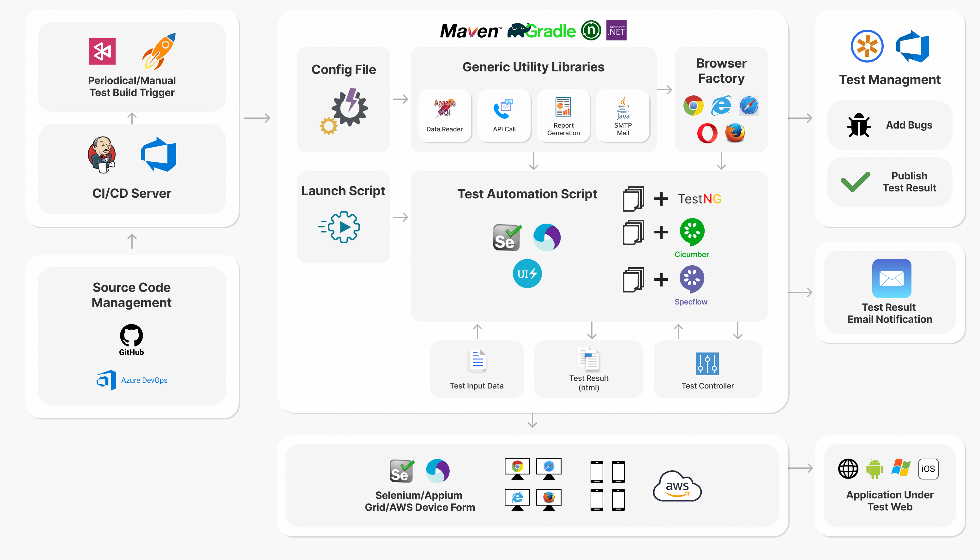Click the AWS cloud logo
980x560 pixels.
point(677,486)
